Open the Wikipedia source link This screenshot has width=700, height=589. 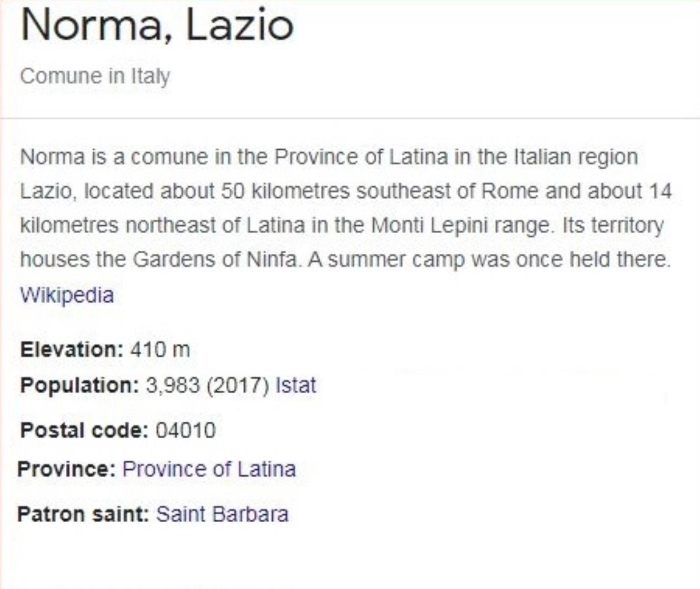coord(67,295)
